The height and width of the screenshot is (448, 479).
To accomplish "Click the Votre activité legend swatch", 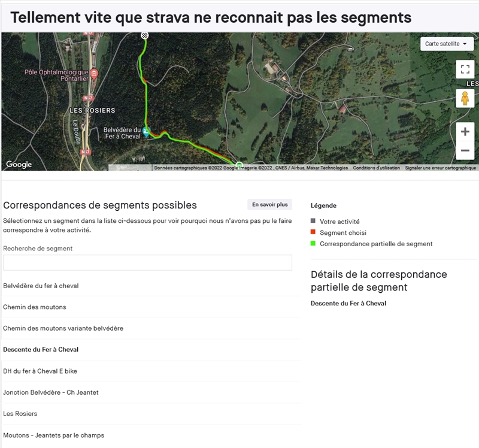I will click(x=313, y=220).
